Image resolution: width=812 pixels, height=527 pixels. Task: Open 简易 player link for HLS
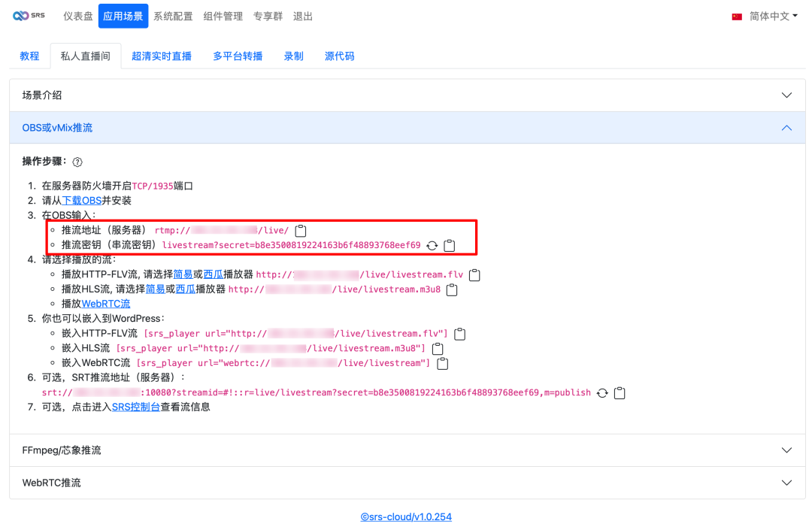(x=156, y=289)
